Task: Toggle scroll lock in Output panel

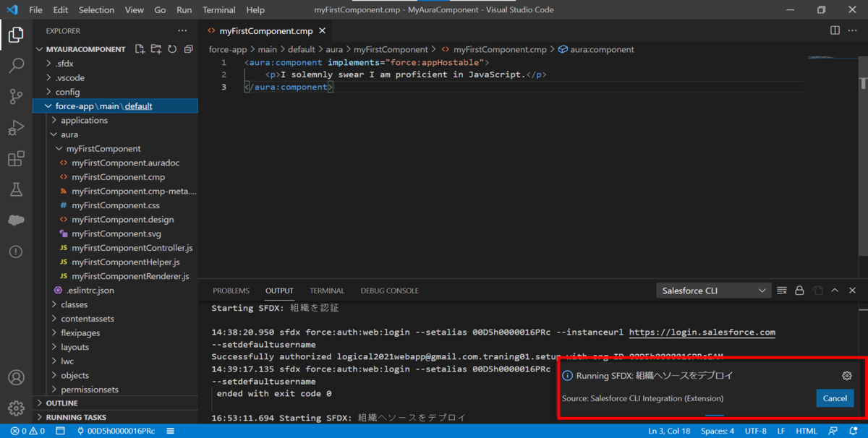Action: [x=799, y=291]
